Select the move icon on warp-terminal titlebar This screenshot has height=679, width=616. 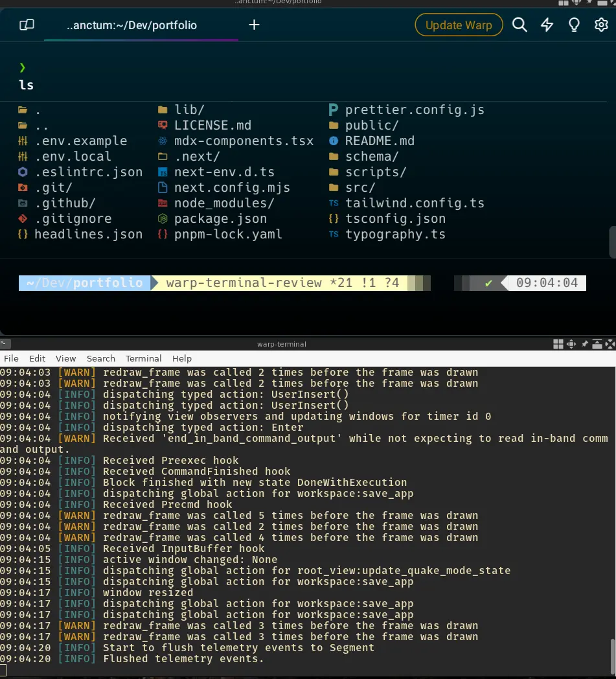pos(571,344)
